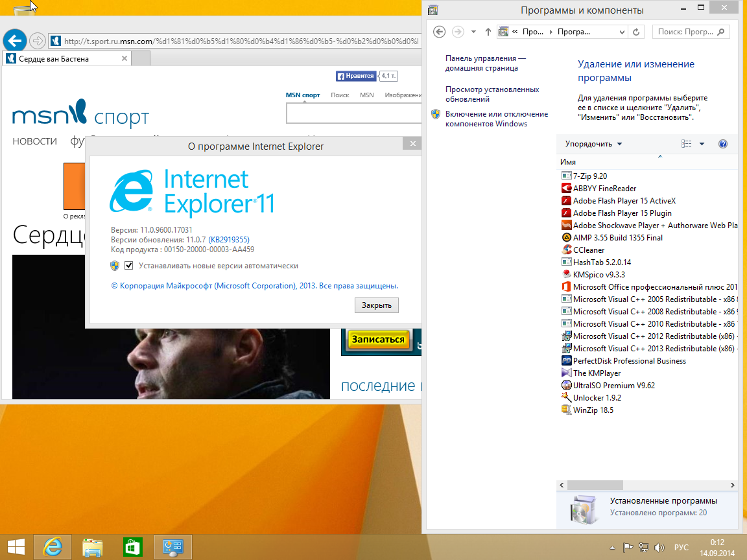The height and width of the screenshot is (560, 747).
Task: Select Microsoft Visual C++ 2010 Redistributable entry
Action: pos(650,324)
